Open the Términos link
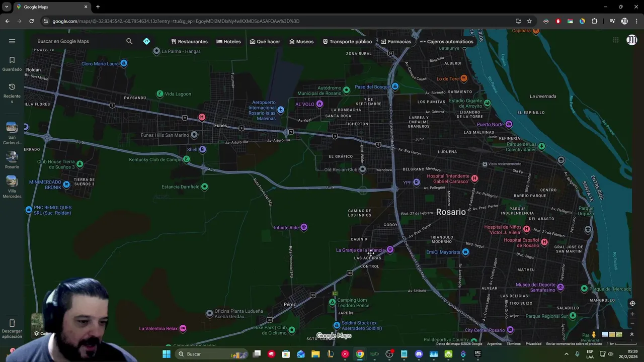 513,344
